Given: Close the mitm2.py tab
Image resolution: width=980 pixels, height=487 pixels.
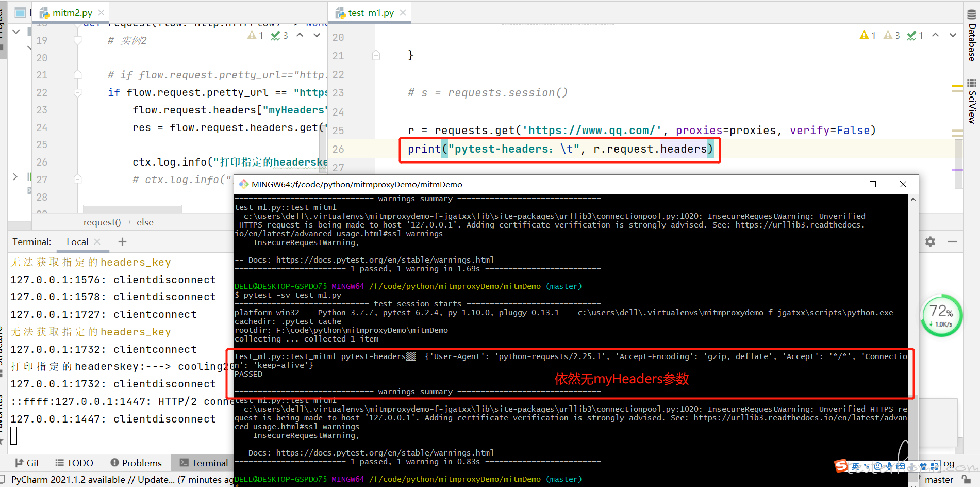Looking at the screenshot, I should [102, 13].
